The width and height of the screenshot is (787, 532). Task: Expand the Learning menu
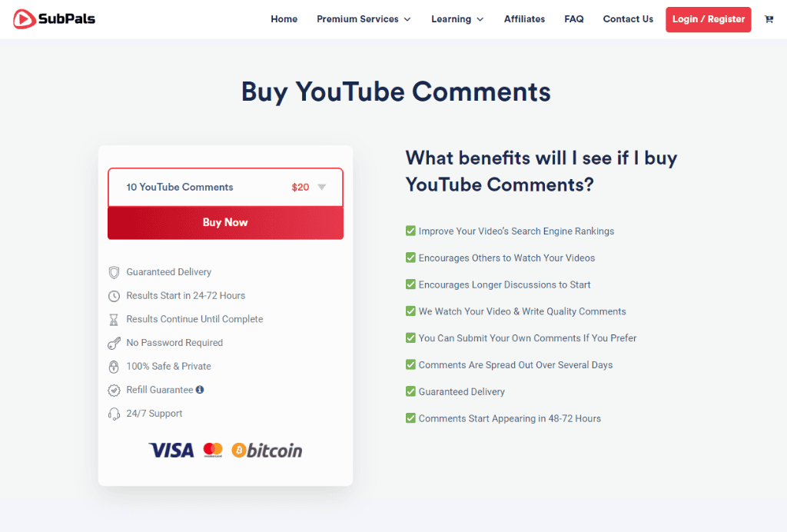[x=457, y=19]
